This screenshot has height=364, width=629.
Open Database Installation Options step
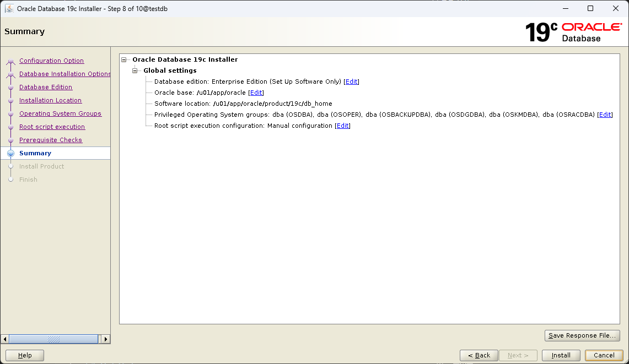64,74
